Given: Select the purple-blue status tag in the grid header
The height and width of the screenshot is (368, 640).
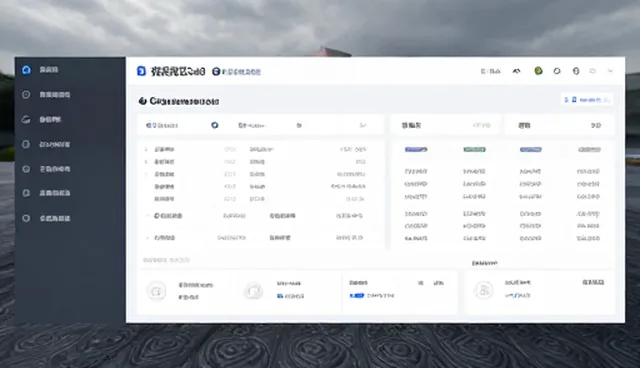Looking at the screenshot, I should pos(416,150).
